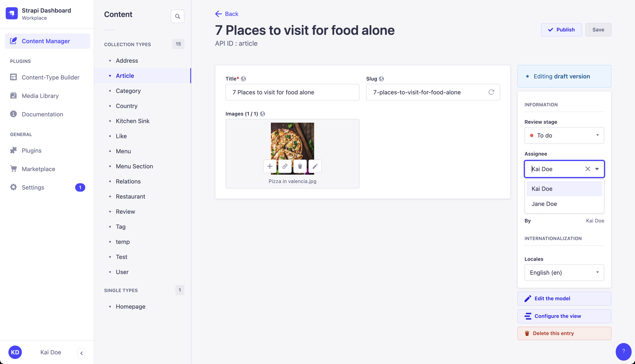This screenshot has height=364, width=635.
Task: Click the Content-Type Builder plugin icon
Action: (x=13, y=78)
